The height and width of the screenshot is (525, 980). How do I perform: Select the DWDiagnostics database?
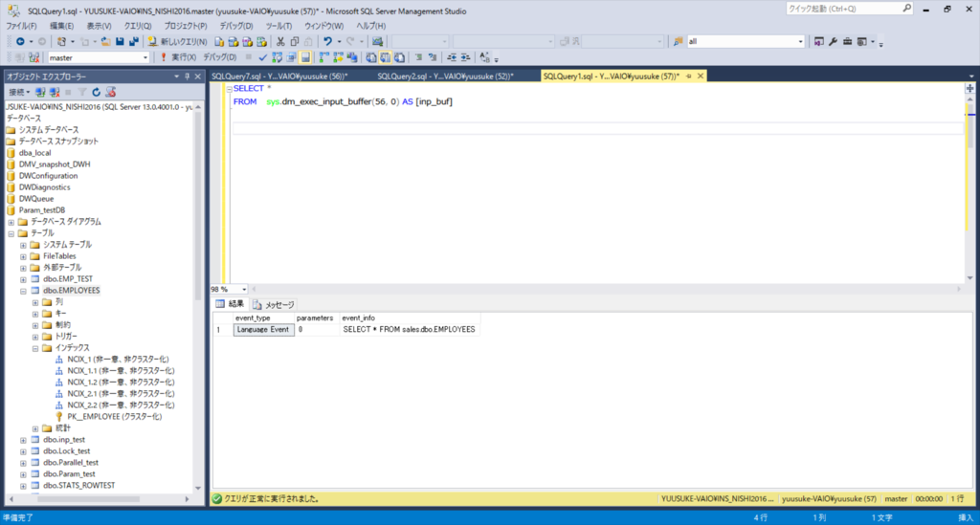[44, 187]
